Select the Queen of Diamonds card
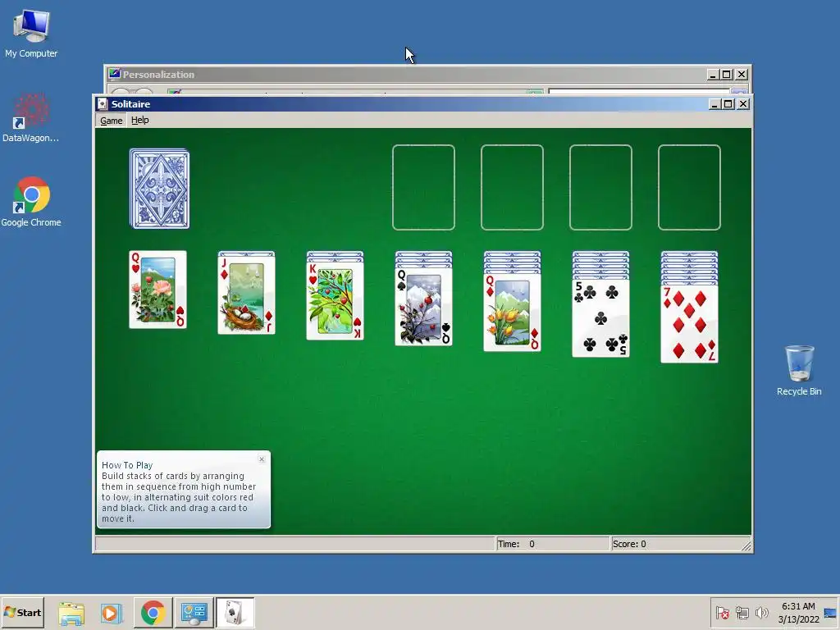The height and width of the screenshot is (630, 840). [x=512, y=313]
